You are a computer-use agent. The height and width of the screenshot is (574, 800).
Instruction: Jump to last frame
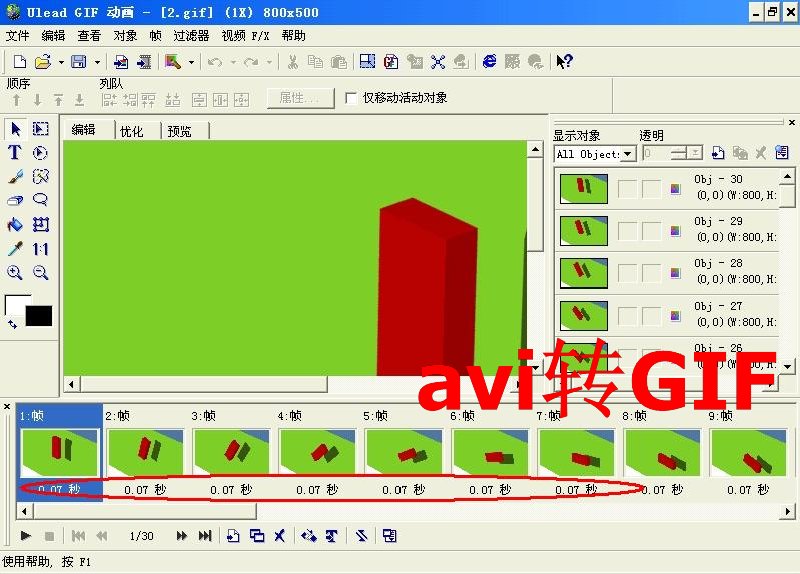tap(205, 536)
